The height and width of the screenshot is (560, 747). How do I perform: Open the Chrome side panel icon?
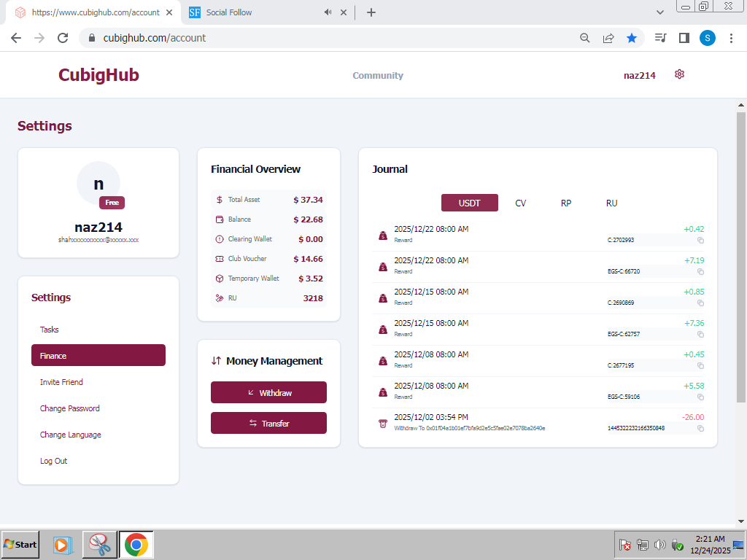684,38
